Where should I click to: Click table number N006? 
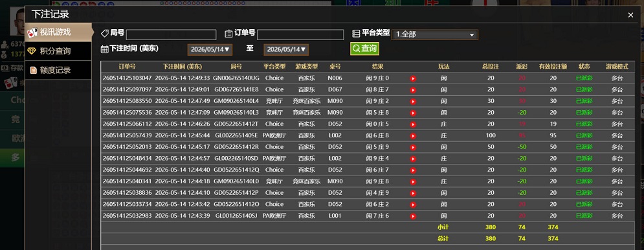click(x=335, y=78)
